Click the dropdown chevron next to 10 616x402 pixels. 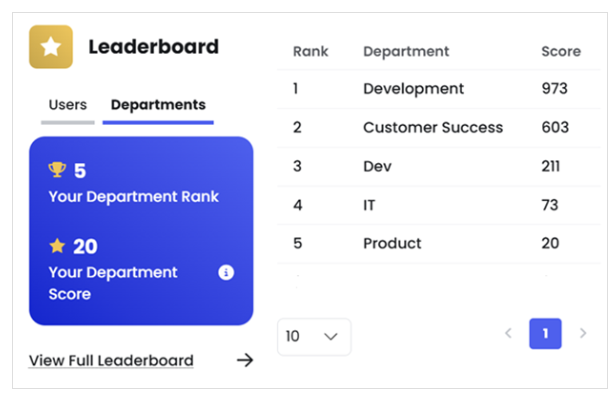[331, 337]
